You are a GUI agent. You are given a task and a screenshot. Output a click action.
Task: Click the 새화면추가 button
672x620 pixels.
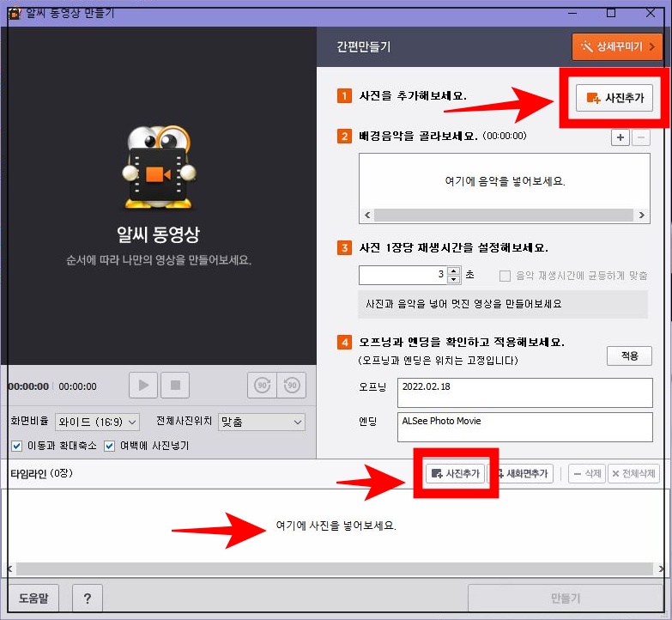click(x=521, y=473)
